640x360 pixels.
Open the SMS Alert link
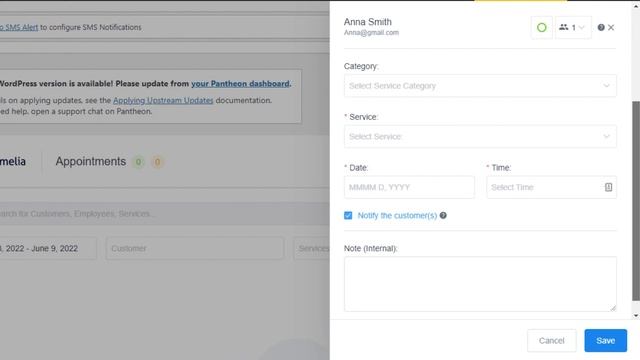[x=19, y=27]
